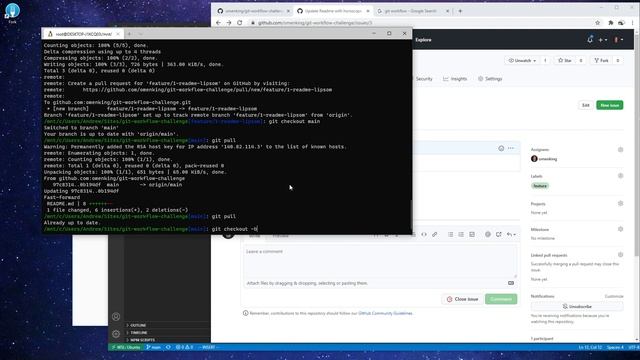Click the Markdown supported icon below the comment box
This screenshot has height=360, width=640.
click(511, 283)
